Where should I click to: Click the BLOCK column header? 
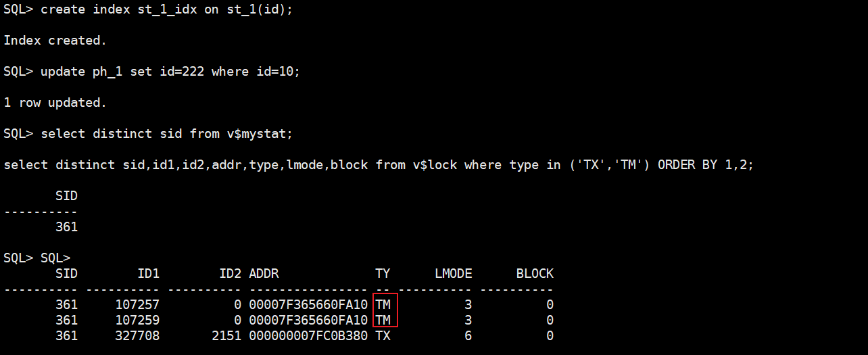(535, 274)
